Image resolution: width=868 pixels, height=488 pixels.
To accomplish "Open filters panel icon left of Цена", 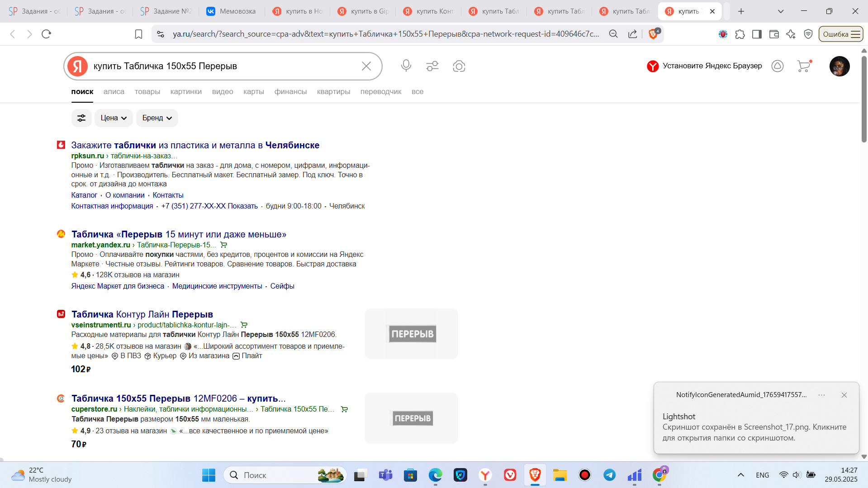I will tap(81, 118).
